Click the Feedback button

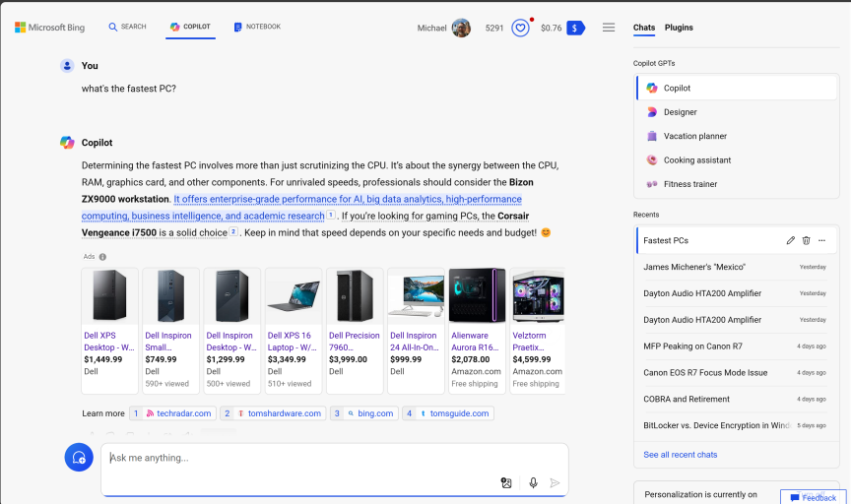813,497
